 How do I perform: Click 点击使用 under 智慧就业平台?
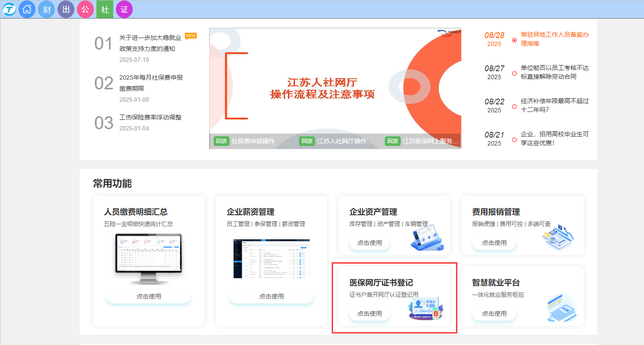494,314
